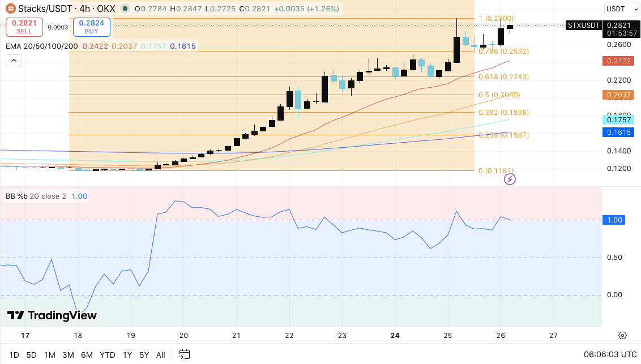The image size is (641, 364).
Task: Click the blue 1.00 BB %b value tag
Action: click(x=614, y=220)
